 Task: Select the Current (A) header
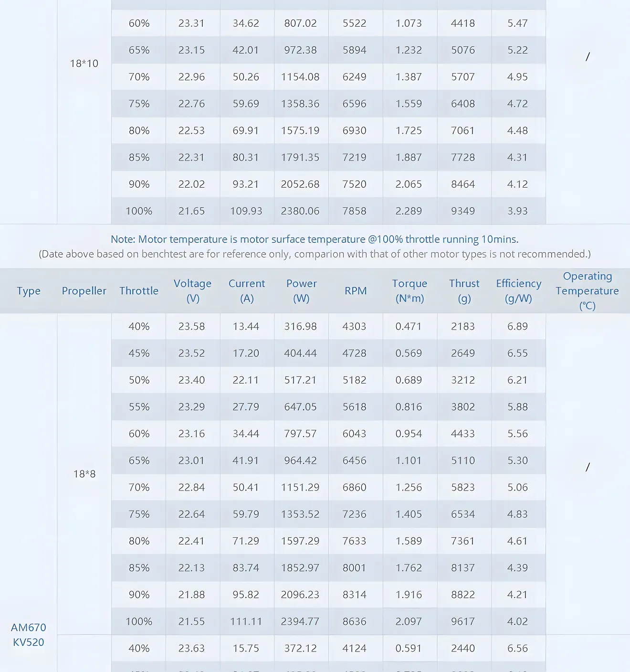pos(247,291)
